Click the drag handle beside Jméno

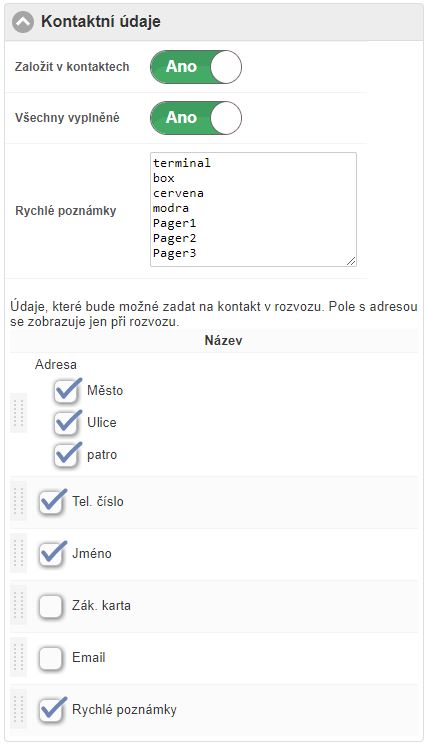(19, 553)
